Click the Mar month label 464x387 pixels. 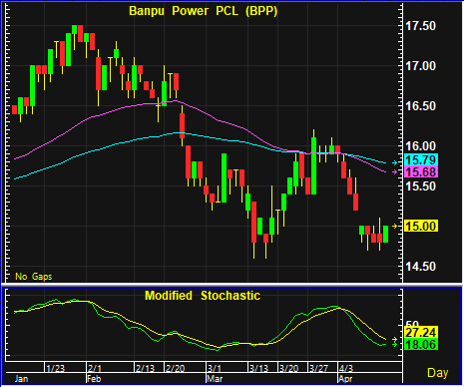click(x=214, y=379)
